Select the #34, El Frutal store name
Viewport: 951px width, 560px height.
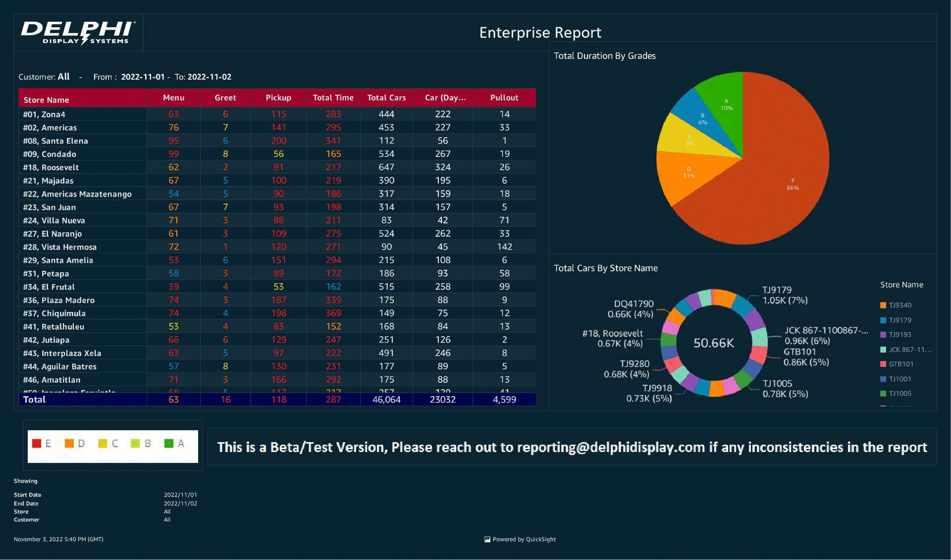click(49, 287)
